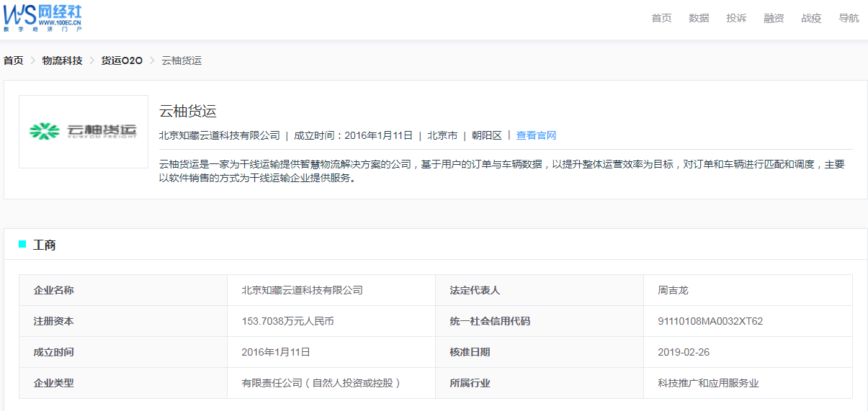Click 有限责任公司（自然人投资或控股） value
This screenshot has width=868, height=411.
click(x=321, y=383)
